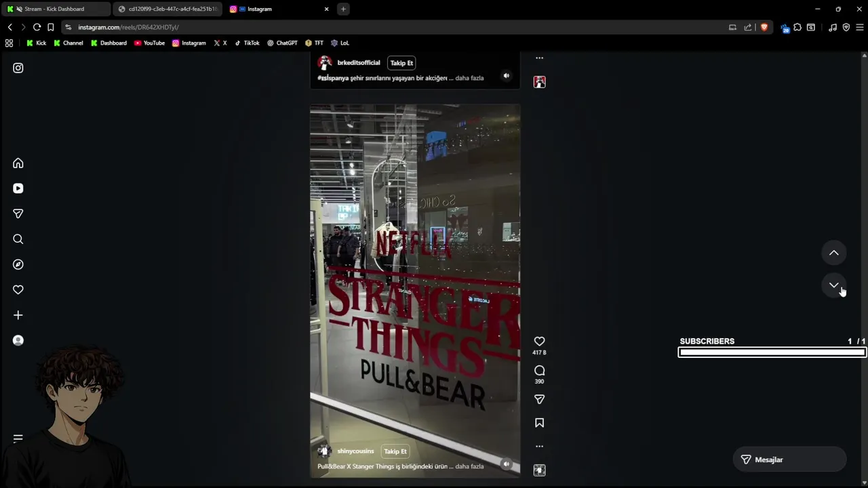The image size is (868, 488).
Task: Open the browser extensions puzzle icon
Action: pos(797,27)
